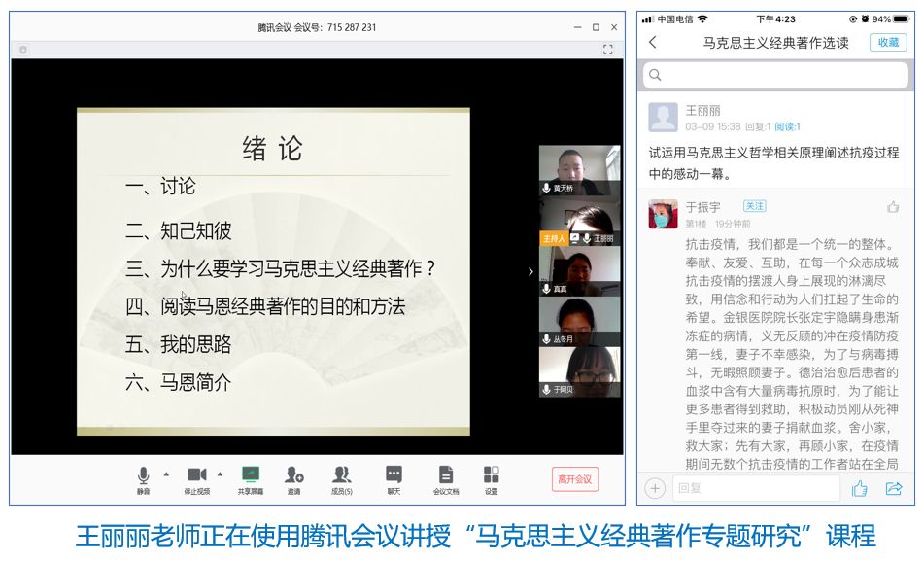Open the 成员 members list icon
Screen dimensions: 924x562
point(341,475)
